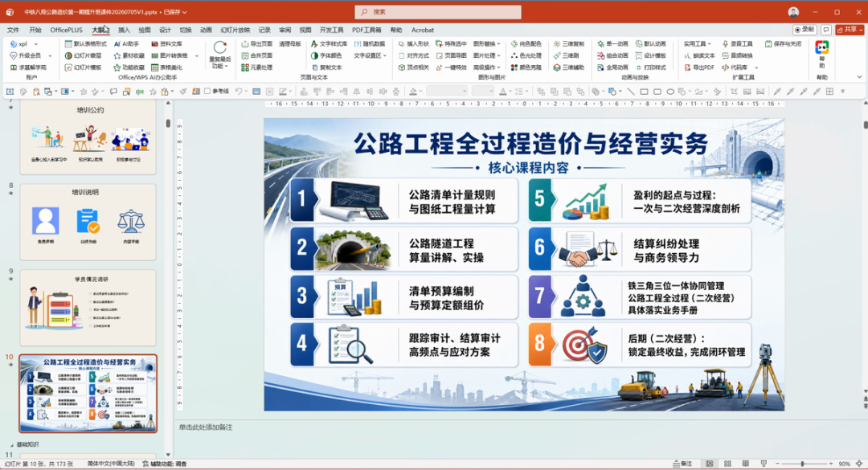Viewport: 868px width, 470px height.
Task: Click the 颜色克隆 tool
Action: pos(526,67)
